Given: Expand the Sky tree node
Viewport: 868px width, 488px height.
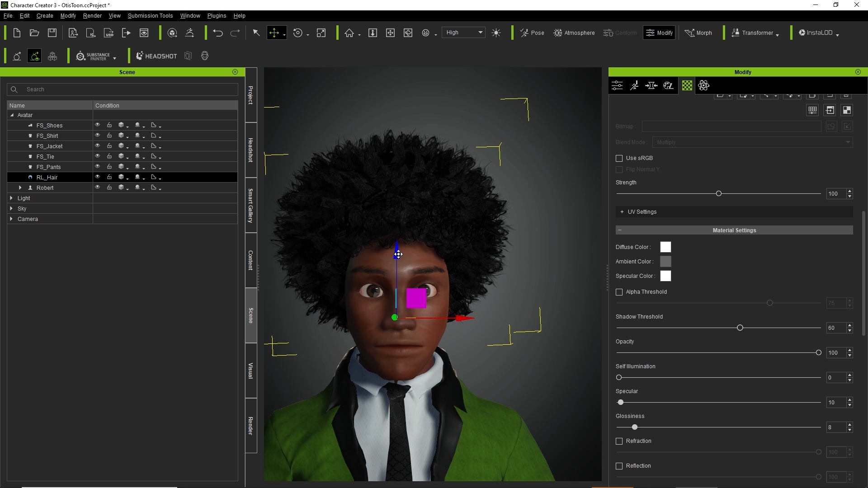Looking at the screenshot, I should coord(11,208).
